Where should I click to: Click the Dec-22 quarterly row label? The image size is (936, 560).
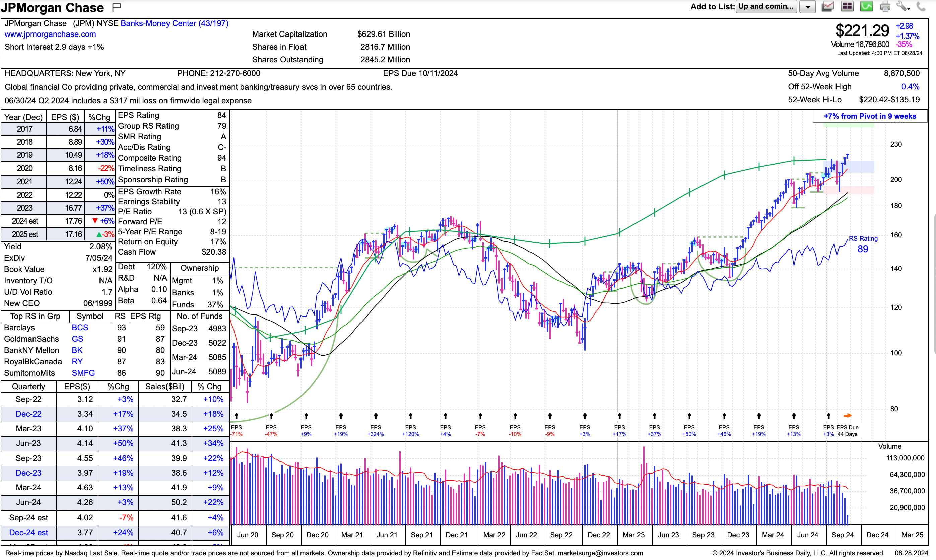click(28, 414)
